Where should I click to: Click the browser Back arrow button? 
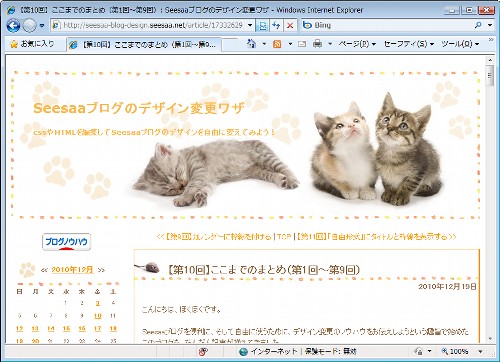pos(13,25)
